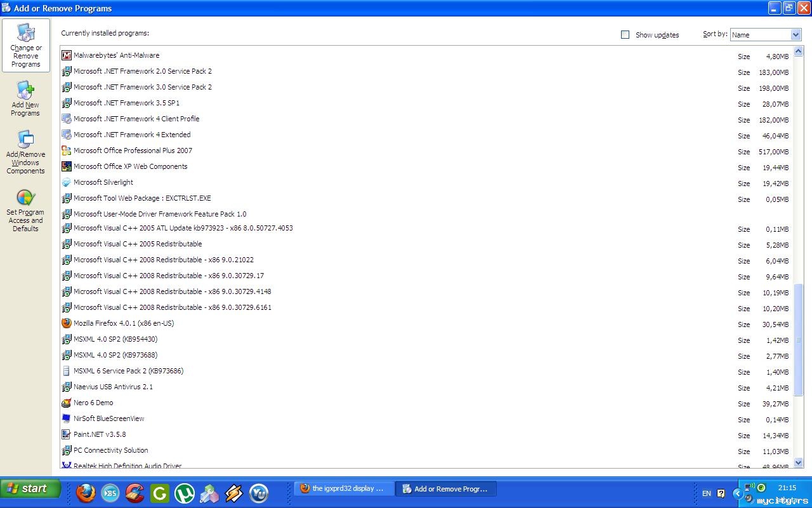Click the green circle tray icon
Screen dimensions: 812x508
[761, 488]
